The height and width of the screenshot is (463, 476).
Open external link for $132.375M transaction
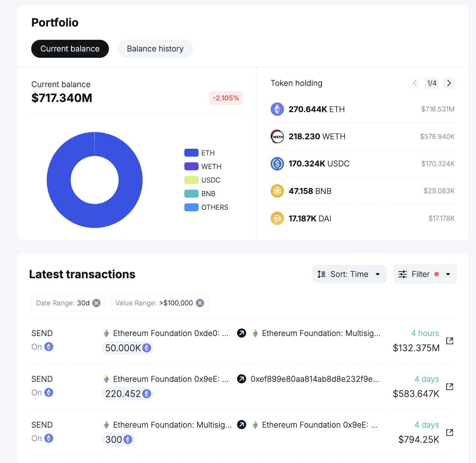point(449,341)
